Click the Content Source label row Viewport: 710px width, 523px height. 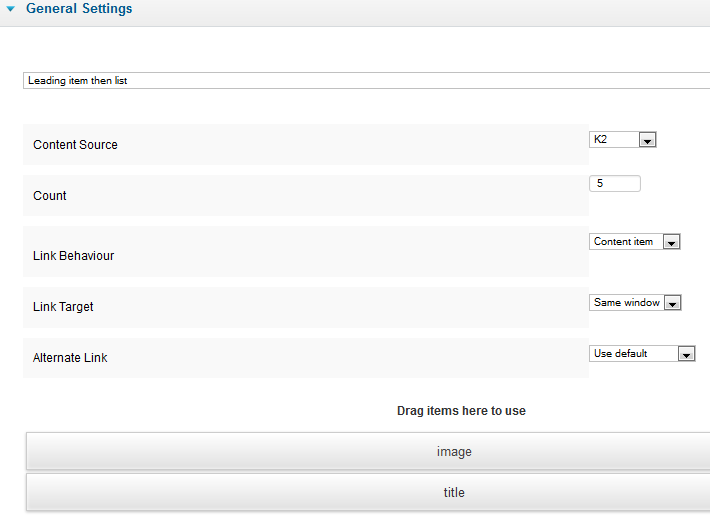tap(306, 144)
